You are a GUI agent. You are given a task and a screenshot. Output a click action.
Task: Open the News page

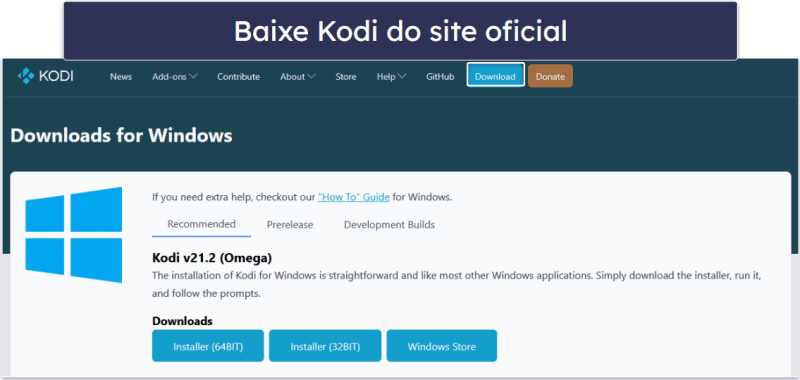[x=121, y=77]
